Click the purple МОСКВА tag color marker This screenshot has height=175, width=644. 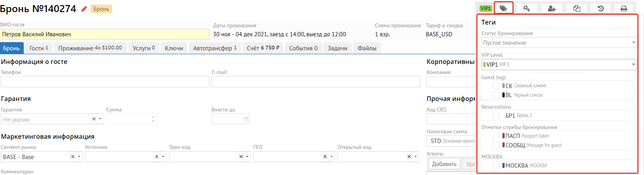(504, 165)
